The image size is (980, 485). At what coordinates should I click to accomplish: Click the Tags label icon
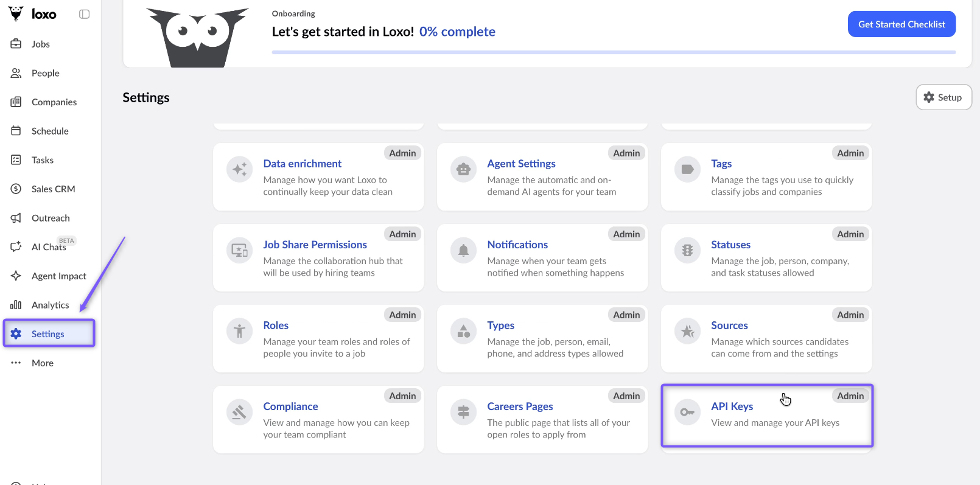[x=688, y=169]
